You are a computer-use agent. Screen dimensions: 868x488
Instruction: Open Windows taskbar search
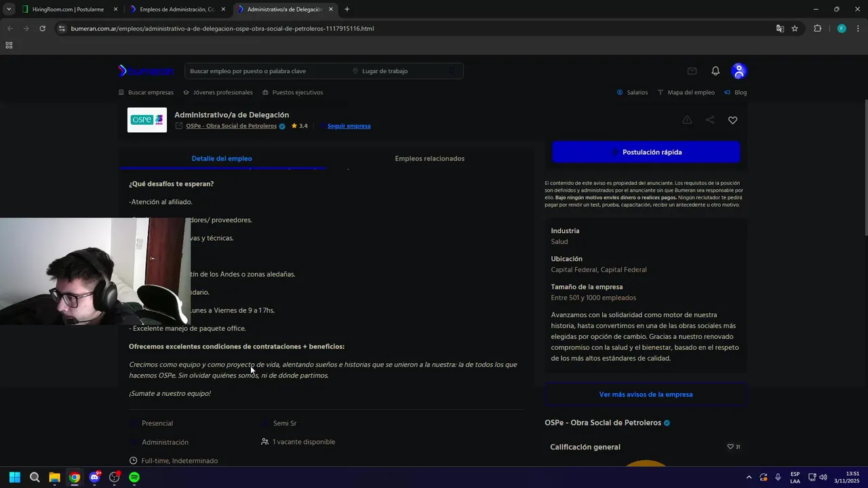[x=35, y=477]
